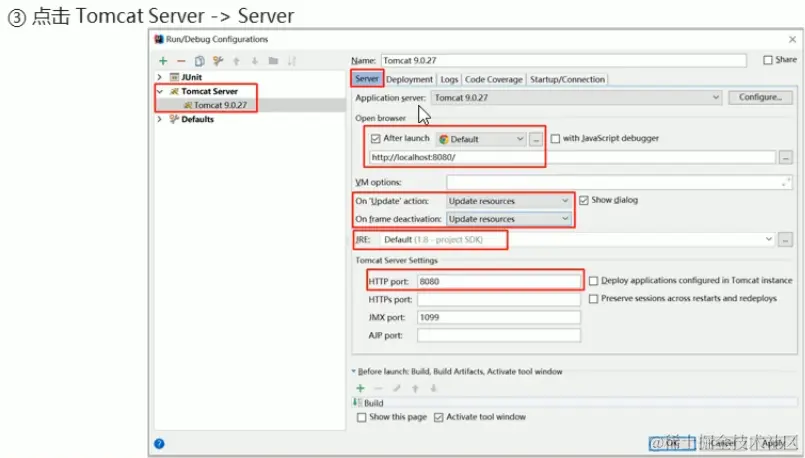This screenshot has width=805, height=458.
Task: Edit before-launch task pencil icon
Action: pyautogui.click(x=397, y=388)
